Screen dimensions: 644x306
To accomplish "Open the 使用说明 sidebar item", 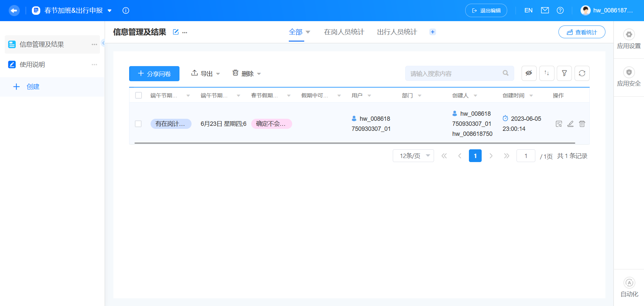I will [x=32, y=64].
